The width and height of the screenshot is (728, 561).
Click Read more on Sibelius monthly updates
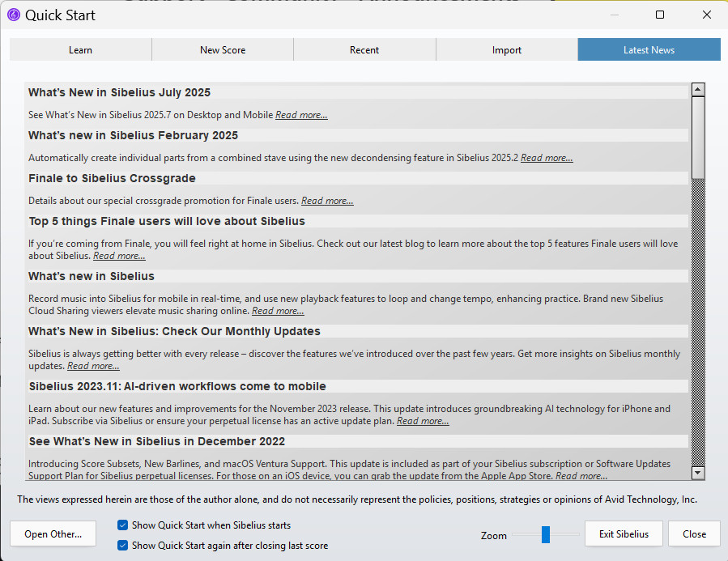tap(93, 366)
